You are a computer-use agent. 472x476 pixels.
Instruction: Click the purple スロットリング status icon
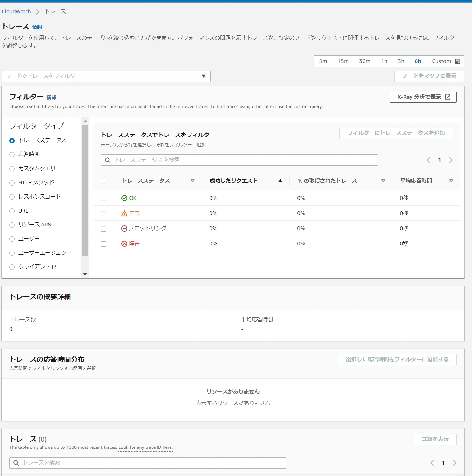point(124,228)
